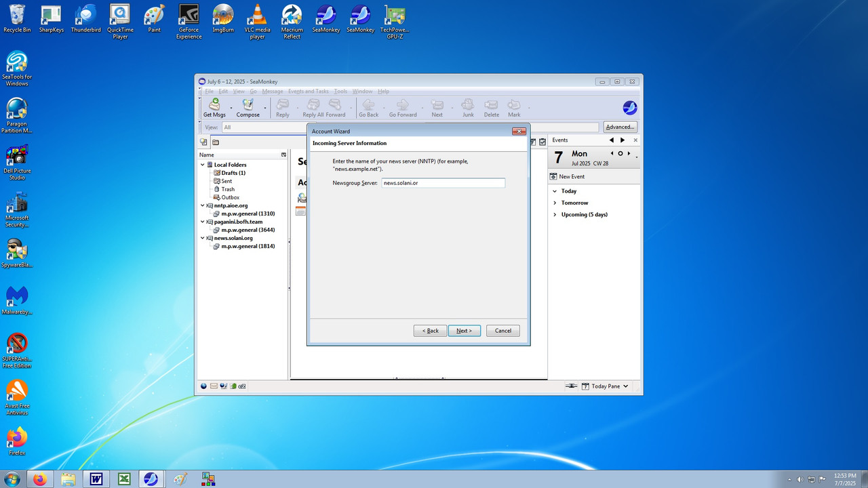
Task: Collapse the paganini.bofh.team account
Action: click(x=202, y=222)
